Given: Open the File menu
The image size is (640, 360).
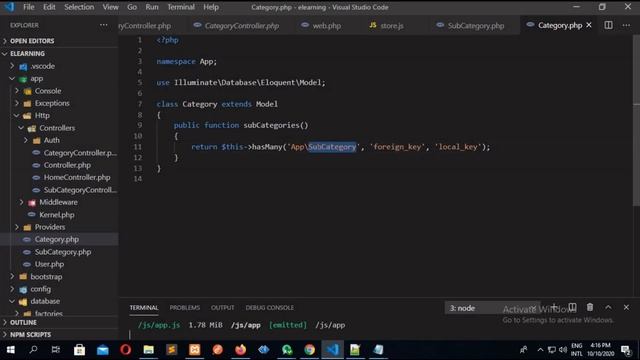Looking at the screenshot, I should click(29, 7).
